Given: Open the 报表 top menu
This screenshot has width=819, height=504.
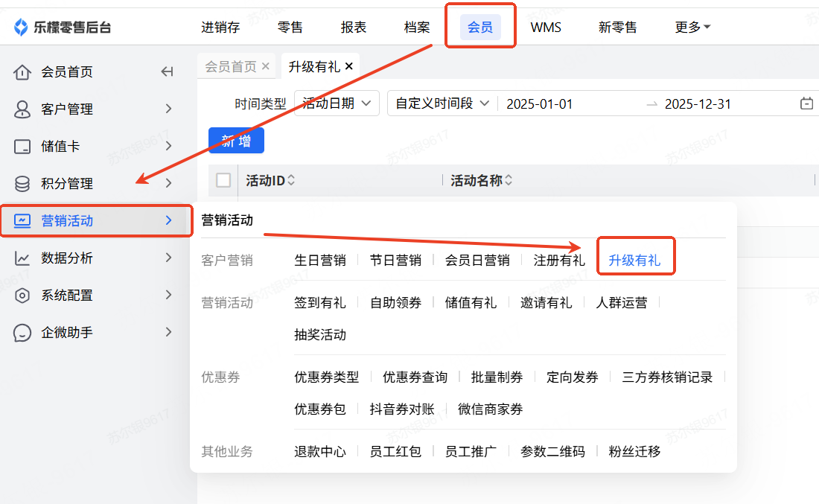Looking at the screenshot, I should coord(354,27).
